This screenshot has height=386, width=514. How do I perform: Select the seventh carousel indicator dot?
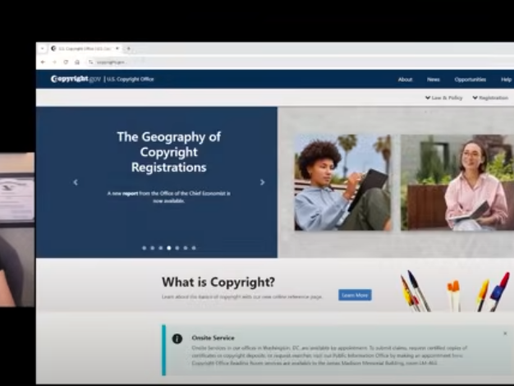(x=194, y=248)
